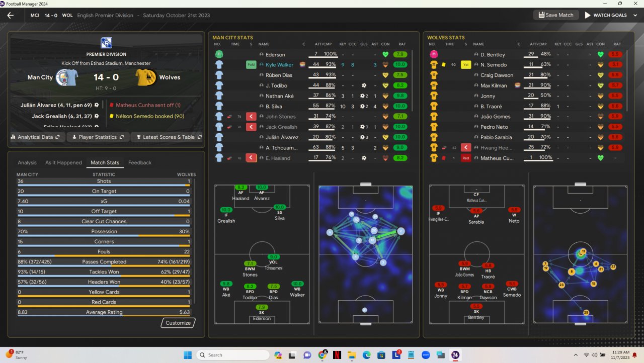Sort Man City stats by RAT column

pos(402,44)
